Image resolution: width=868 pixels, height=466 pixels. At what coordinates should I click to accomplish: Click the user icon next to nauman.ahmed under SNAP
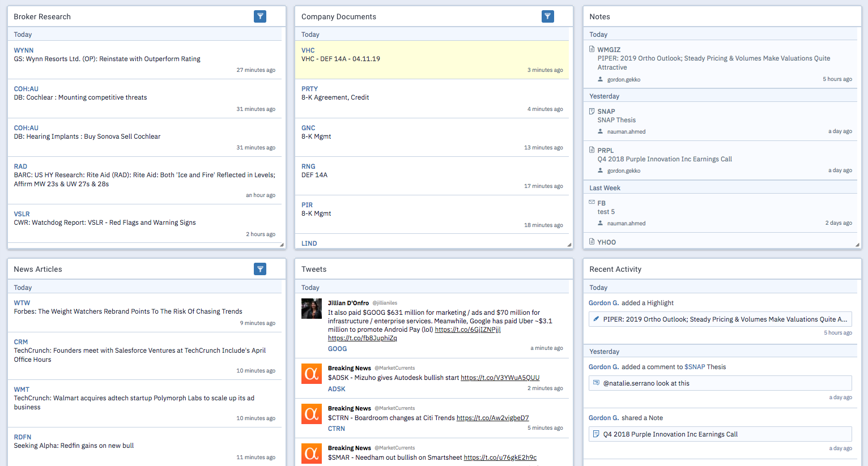click(x=601, y=131)
